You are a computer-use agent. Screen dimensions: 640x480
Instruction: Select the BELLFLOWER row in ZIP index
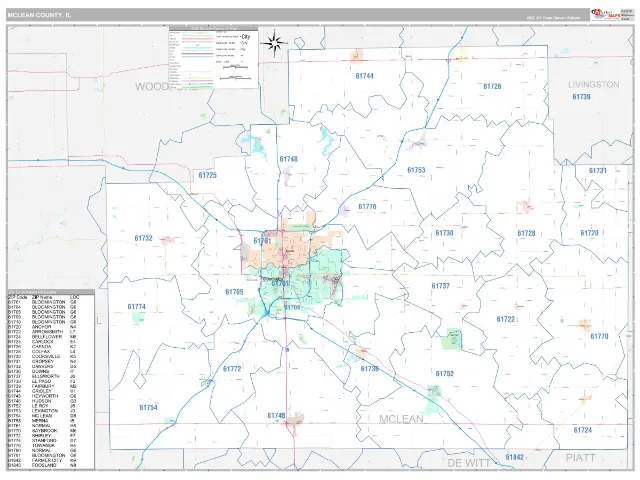point(42,337)
